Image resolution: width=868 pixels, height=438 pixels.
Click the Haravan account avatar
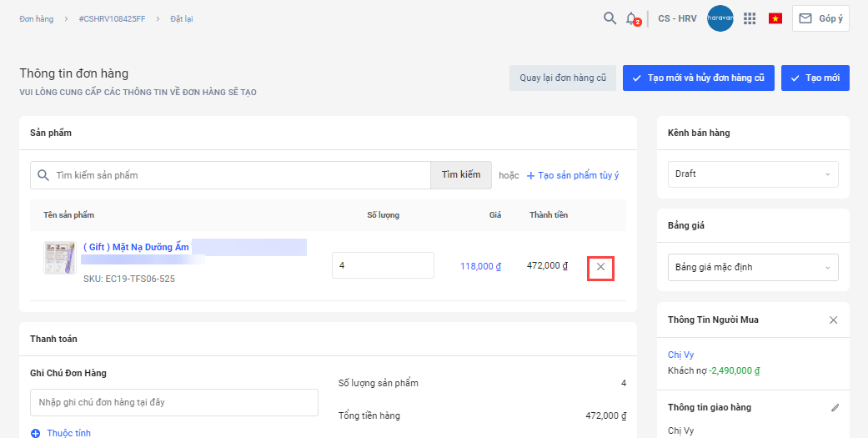point(720,18)
